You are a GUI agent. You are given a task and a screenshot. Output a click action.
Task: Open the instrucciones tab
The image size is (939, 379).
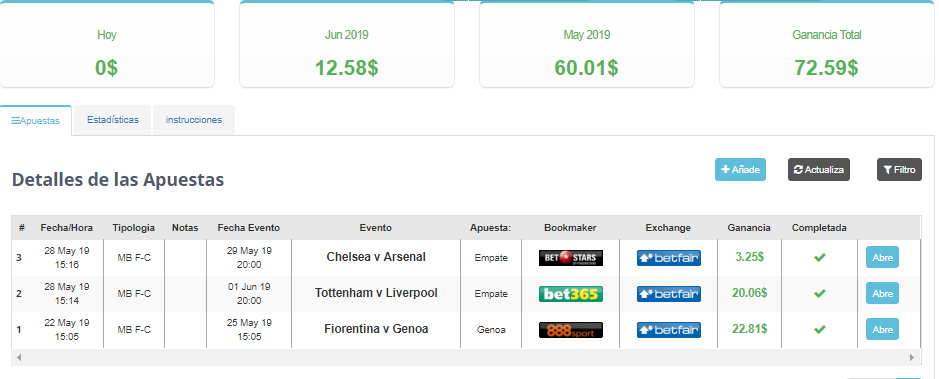tap(193, 120)
